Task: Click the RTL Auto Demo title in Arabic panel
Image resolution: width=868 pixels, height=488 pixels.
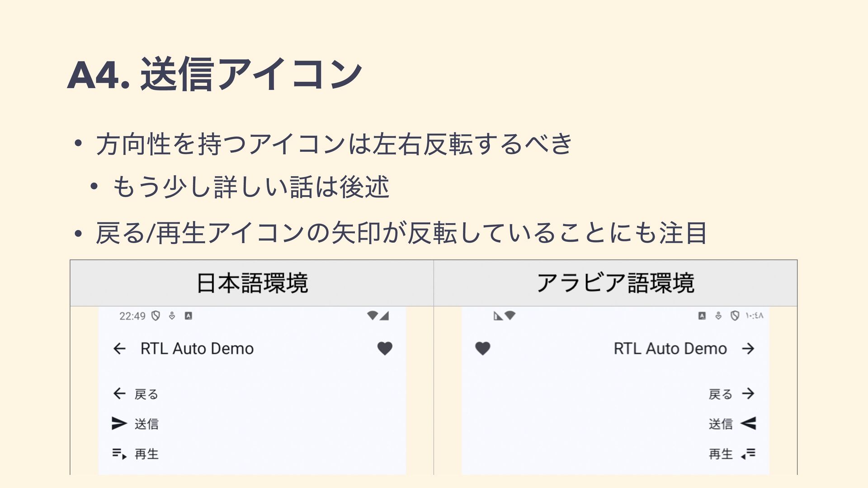Action: point(670,348)
